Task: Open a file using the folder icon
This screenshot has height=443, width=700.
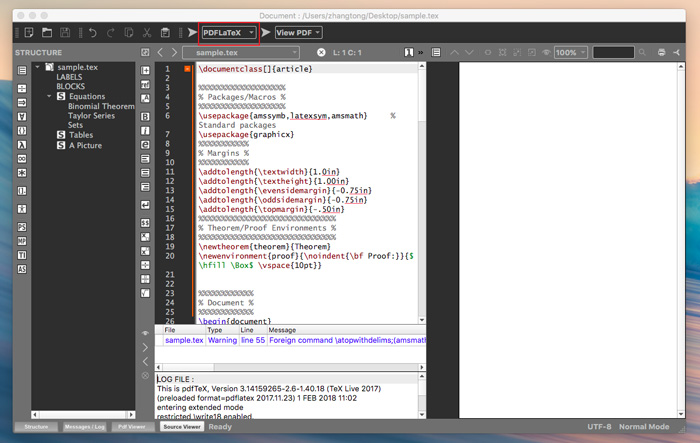Action: click(x=47, y=33)
